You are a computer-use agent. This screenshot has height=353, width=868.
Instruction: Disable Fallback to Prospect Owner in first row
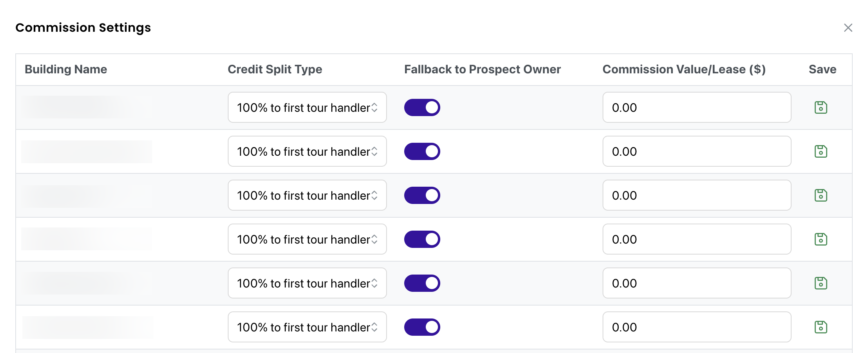422,107
